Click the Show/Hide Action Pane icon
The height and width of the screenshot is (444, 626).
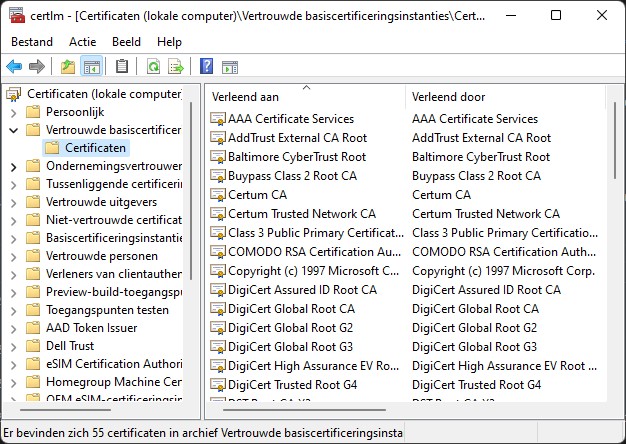click(x=230, y=67)
